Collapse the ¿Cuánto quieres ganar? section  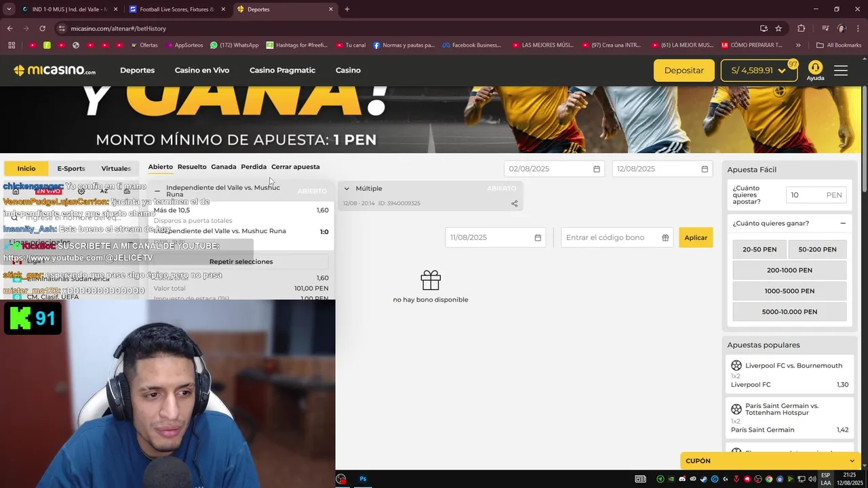(843, 224)
